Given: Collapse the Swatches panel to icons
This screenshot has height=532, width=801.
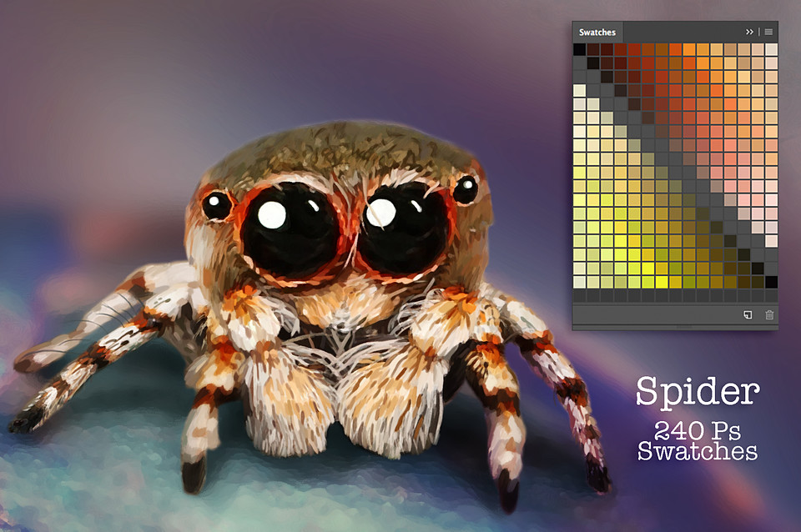Looking at the screenshot, I should point(749,32).
